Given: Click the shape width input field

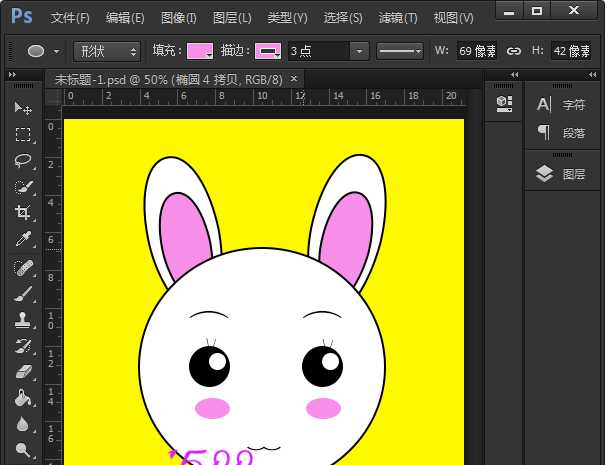Looking at the screenshot, I should point(477,51).
